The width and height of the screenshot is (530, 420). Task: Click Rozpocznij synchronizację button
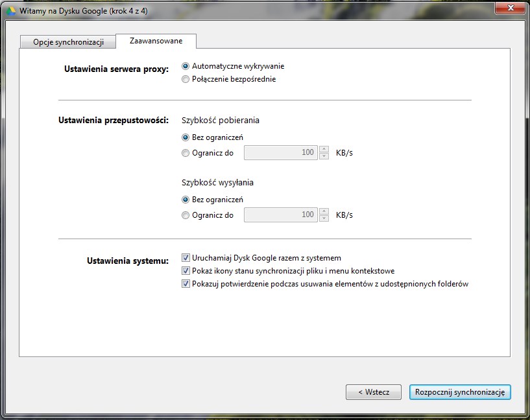click(460, 392)
